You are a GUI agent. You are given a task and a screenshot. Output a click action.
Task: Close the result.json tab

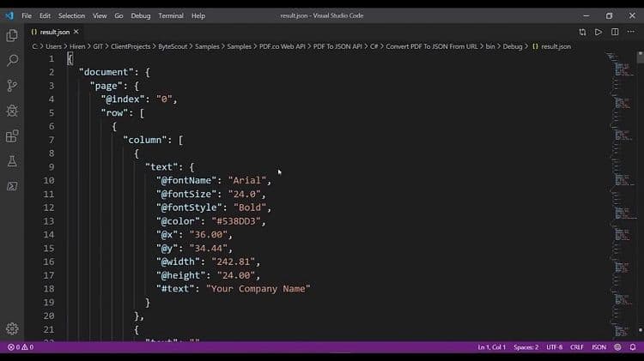(76, 32)
